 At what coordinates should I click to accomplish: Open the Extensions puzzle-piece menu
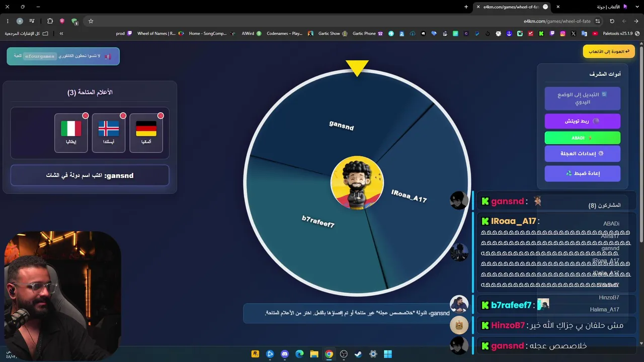[50, 21]
